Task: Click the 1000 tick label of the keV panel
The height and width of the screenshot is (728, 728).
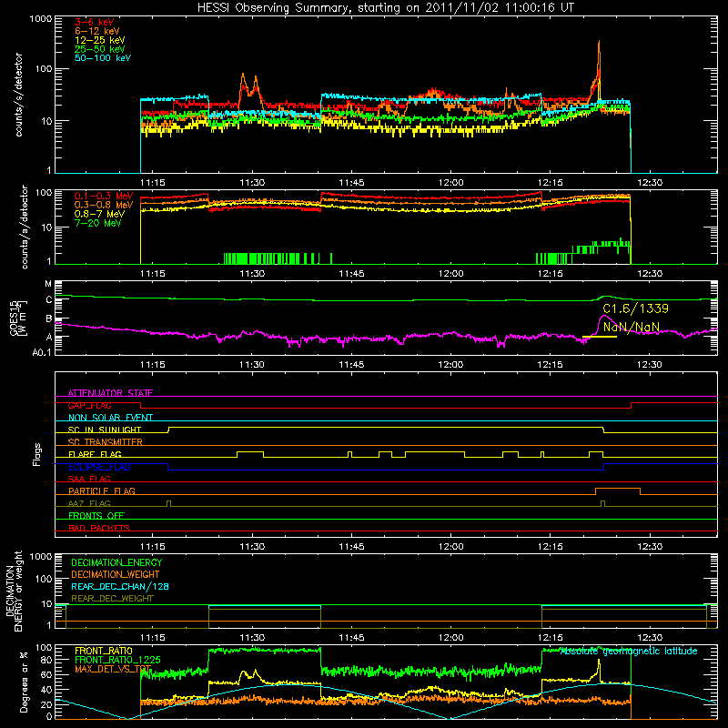Action: point(41,19)
